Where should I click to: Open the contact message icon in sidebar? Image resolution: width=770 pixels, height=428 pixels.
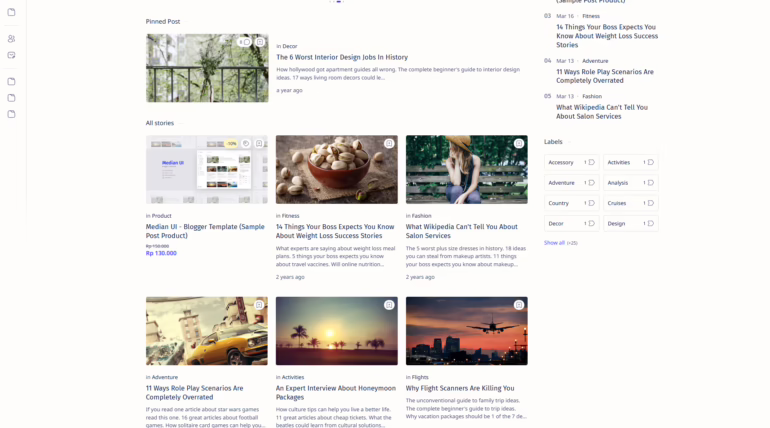(11, 55)
